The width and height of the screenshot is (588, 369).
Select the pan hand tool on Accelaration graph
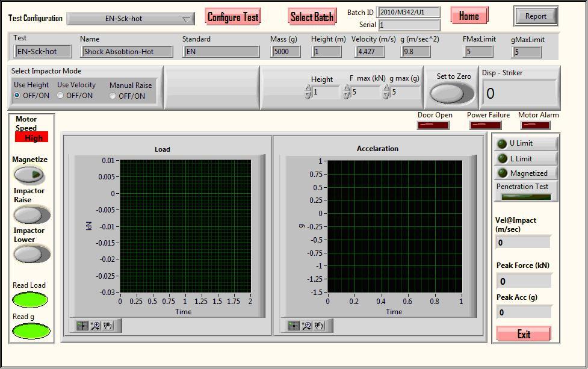click(x=318, y=326)
